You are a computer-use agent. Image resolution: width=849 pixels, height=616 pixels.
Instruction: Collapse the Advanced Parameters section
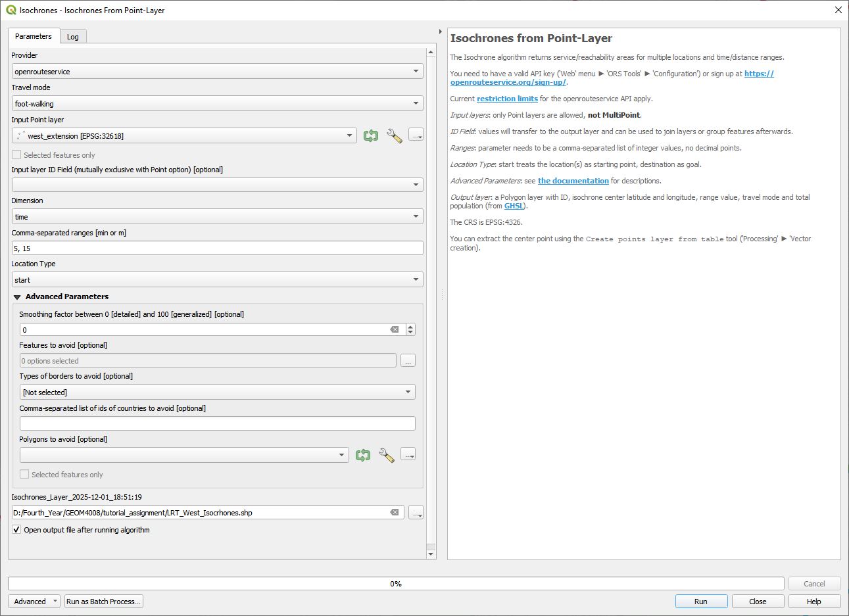coord(18,297)
